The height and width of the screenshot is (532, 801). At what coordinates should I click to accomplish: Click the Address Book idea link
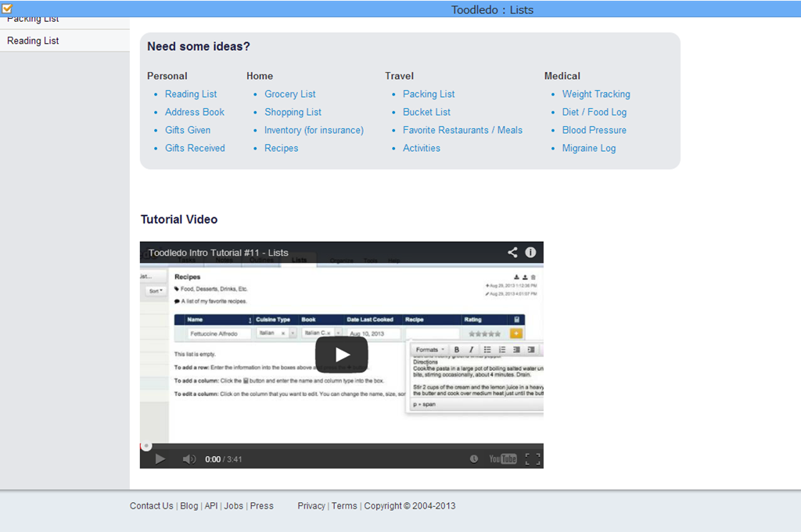click(x=195, y=112)
